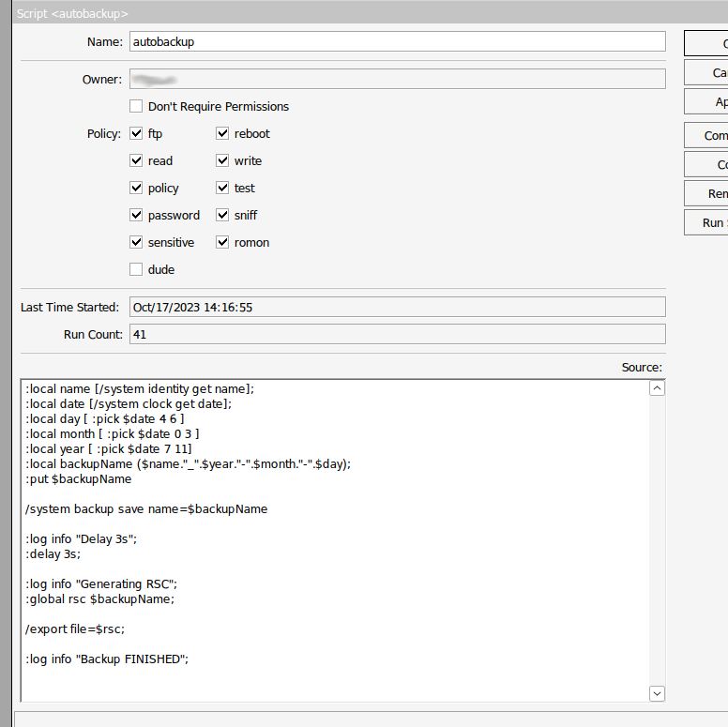The width and height of the screenshot is (728, 727).
Task: Toggle the sensitive policy checkbox
Action: 137,242
